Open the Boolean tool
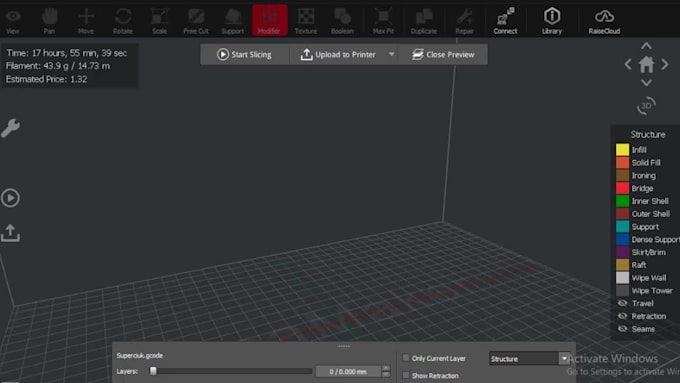 coord(342,21)
